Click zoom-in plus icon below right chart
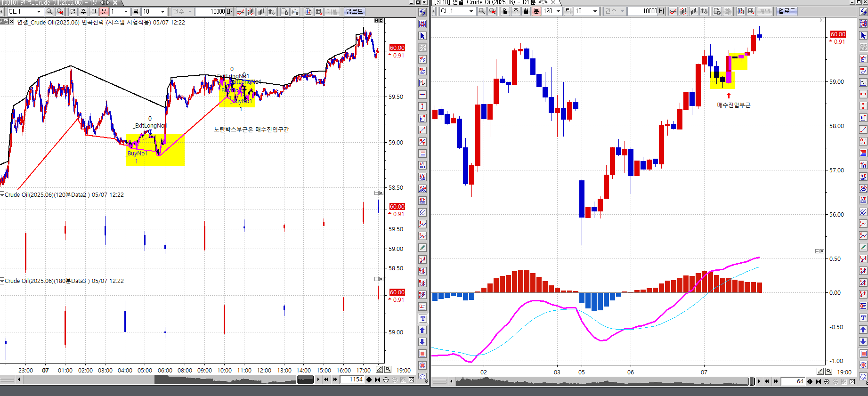The image size is (868, 396). pyautogui.click(x=827, y=381)
